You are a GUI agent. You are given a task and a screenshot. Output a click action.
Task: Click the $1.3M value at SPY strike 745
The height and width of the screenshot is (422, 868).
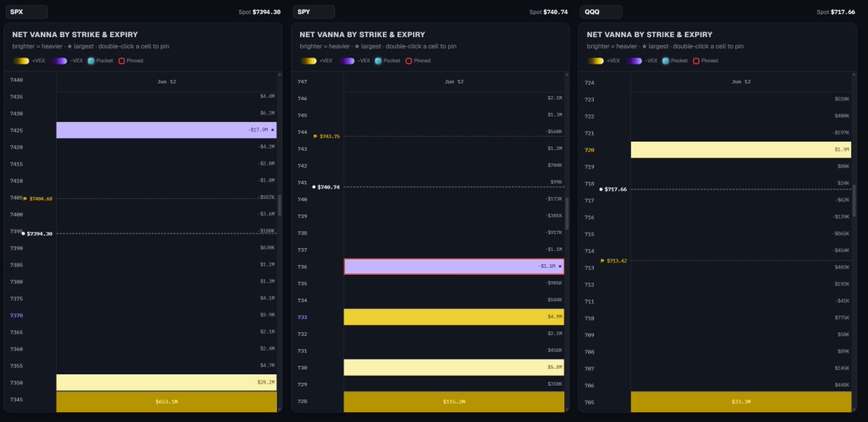click(x=554, y=115)
